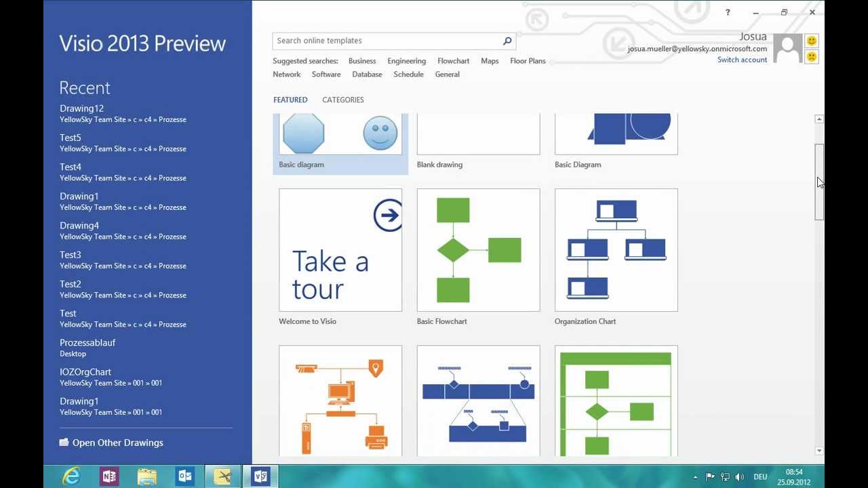The width and height of the screenshot is (868, 488).
Task: Select the blue timeline template thumbnail
Action: 478,401
